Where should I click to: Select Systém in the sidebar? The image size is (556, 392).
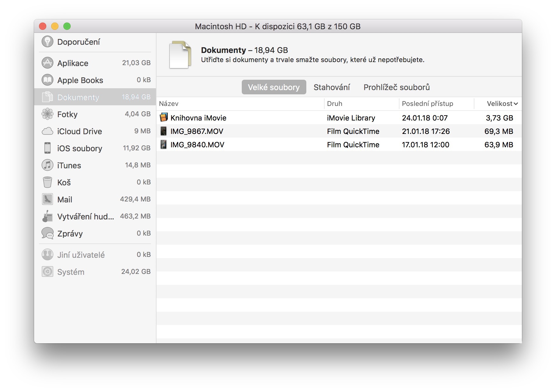point(95,272)
